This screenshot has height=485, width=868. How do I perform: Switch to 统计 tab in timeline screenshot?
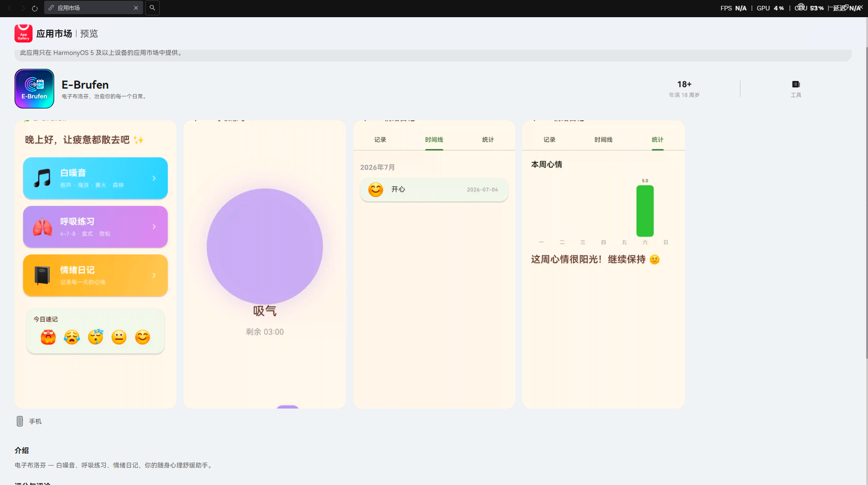(x=488, y=140)
